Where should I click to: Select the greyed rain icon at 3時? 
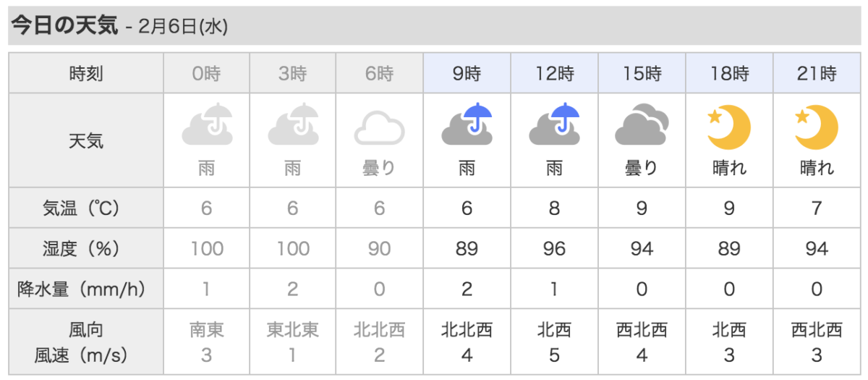(293, 124)
